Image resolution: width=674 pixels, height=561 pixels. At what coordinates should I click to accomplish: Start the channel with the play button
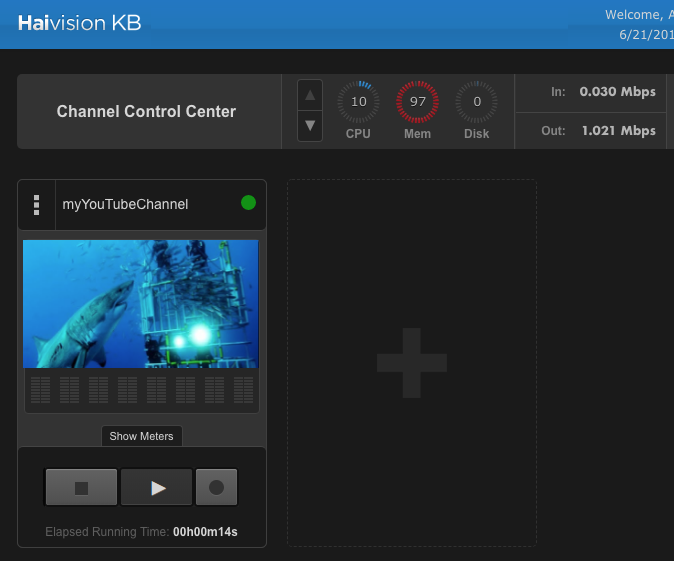157,488
